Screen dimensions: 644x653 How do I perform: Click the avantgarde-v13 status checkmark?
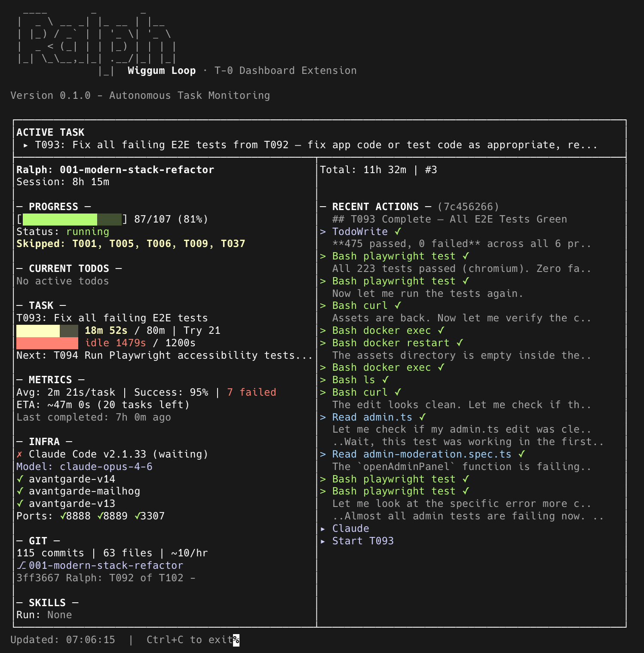pos(20,503)
